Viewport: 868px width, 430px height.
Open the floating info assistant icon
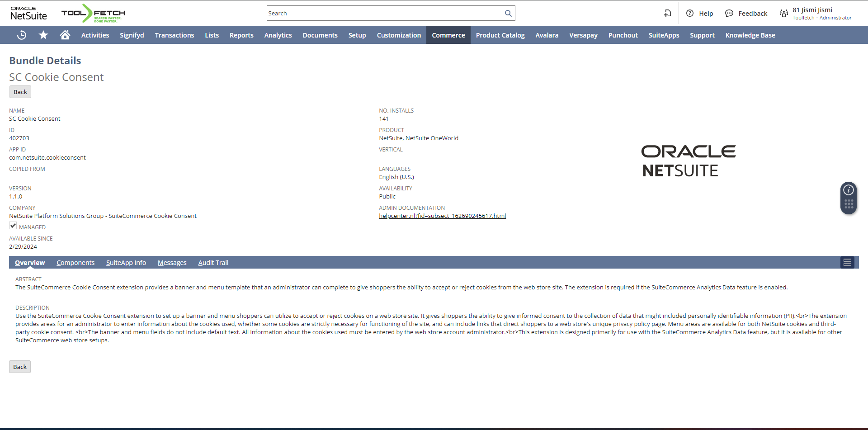[x=849, y=190]
